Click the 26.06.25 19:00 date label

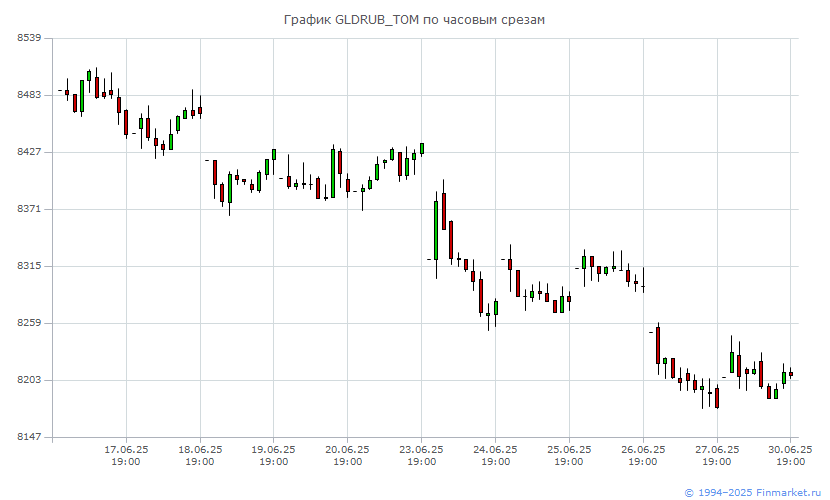[643, 456]
